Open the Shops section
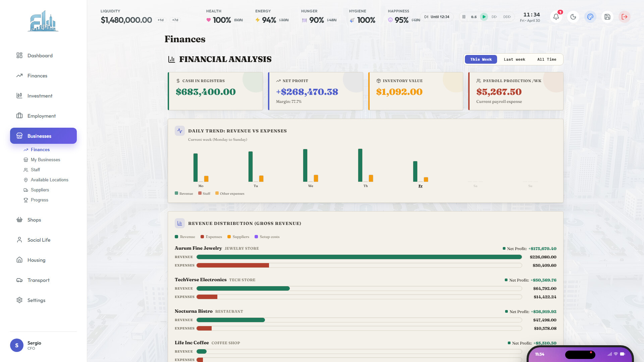644x362 pixels. point(43,220)
